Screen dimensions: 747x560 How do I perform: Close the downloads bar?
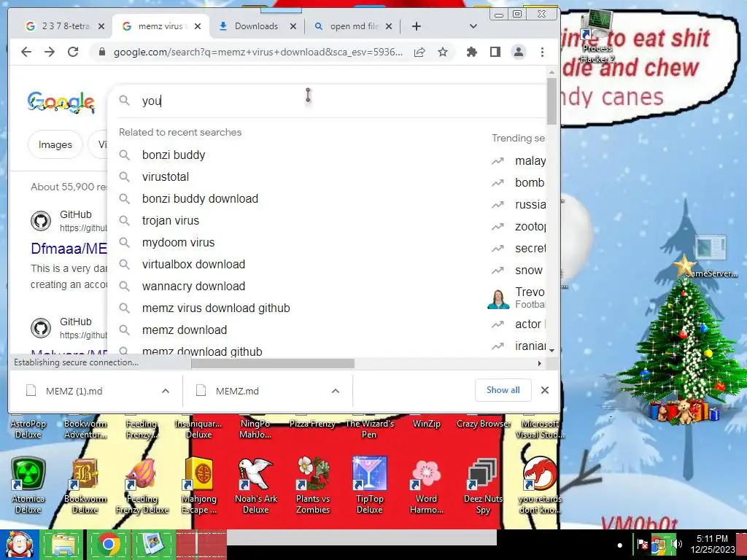(545, 390)
